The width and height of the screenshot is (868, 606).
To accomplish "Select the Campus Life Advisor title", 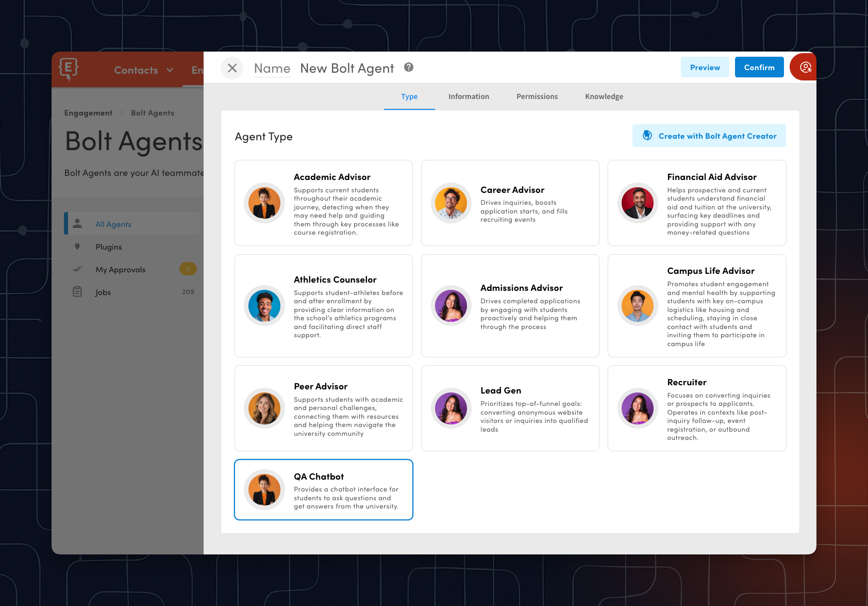I will tap(711, 271).
